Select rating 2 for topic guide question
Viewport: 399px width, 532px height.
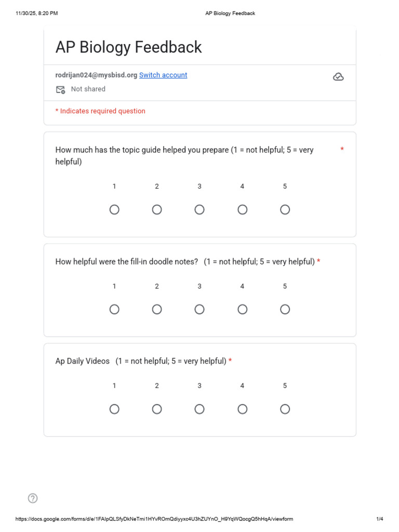(x=157, y=209)
